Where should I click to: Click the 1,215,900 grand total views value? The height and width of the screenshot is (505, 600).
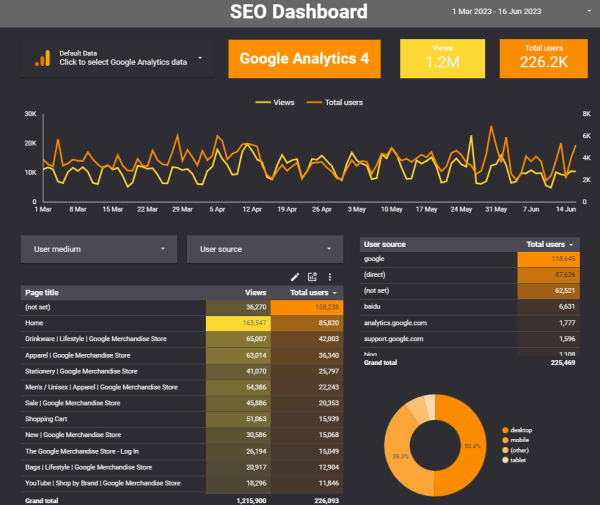(251, 501)
